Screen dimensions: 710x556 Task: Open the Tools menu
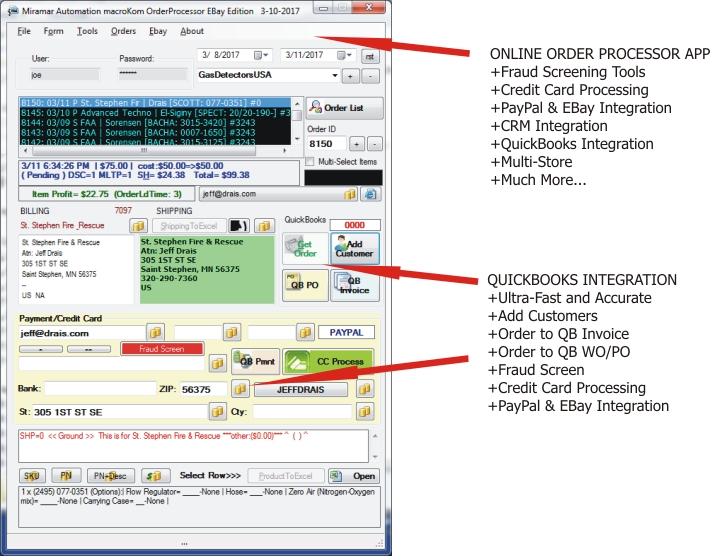pyautogui.click(x=87, y=31)
